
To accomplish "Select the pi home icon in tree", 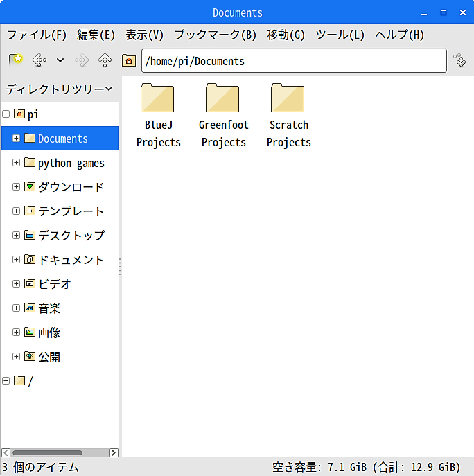I will point(19,114).
